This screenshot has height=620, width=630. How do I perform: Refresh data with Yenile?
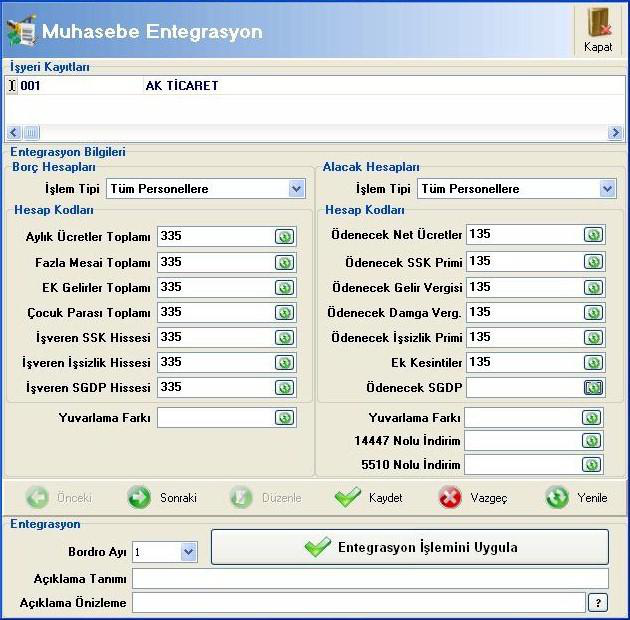577,497
